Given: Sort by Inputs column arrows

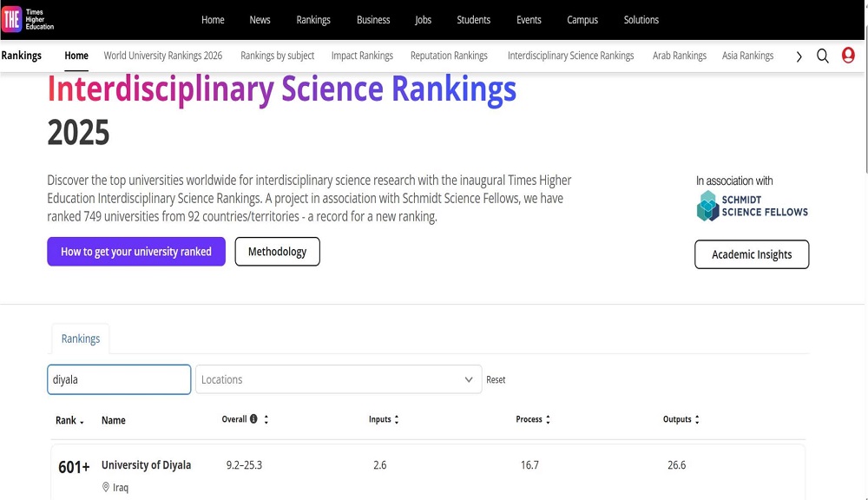Looking at the screenshot, I should click(397, 419).
